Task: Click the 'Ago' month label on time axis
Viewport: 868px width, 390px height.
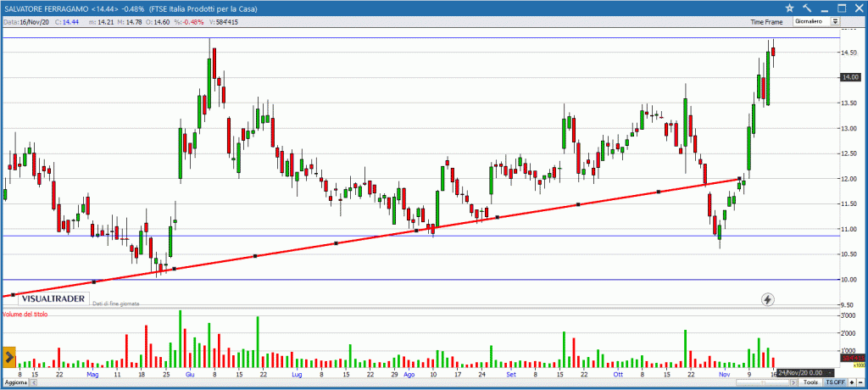Action: point(409,375)
